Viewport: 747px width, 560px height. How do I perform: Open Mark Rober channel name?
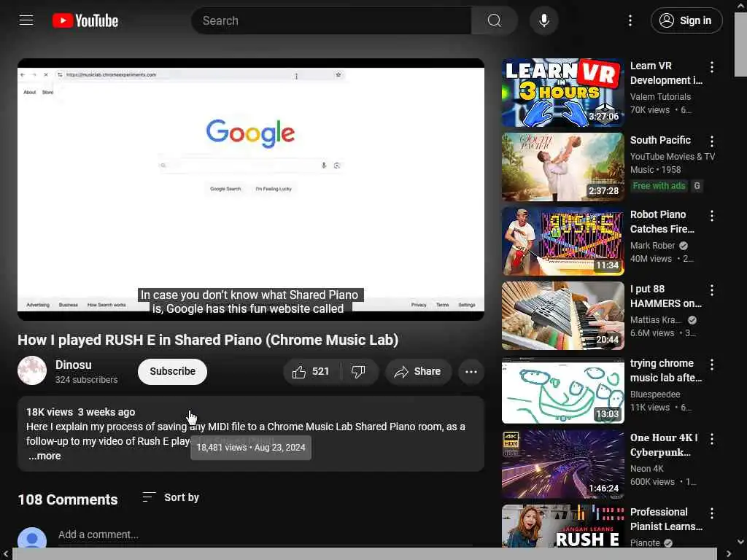(653, 245)
